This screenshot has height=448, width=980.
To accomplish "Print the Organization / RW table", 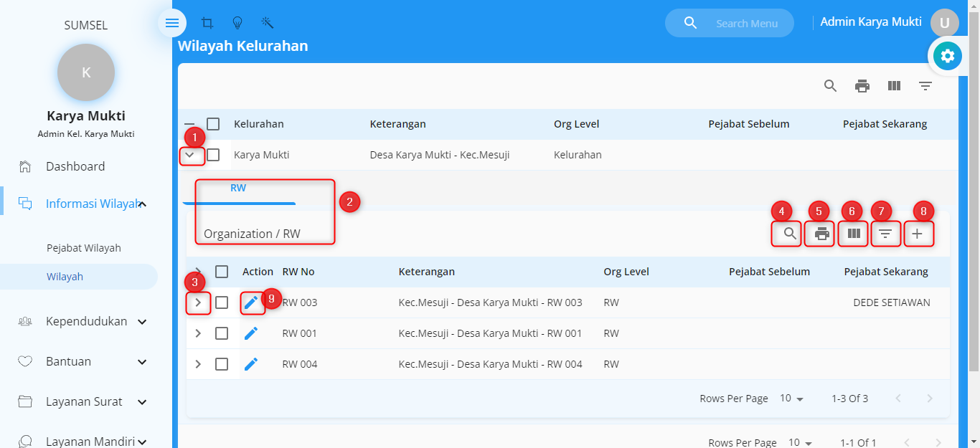I will 822,234.
